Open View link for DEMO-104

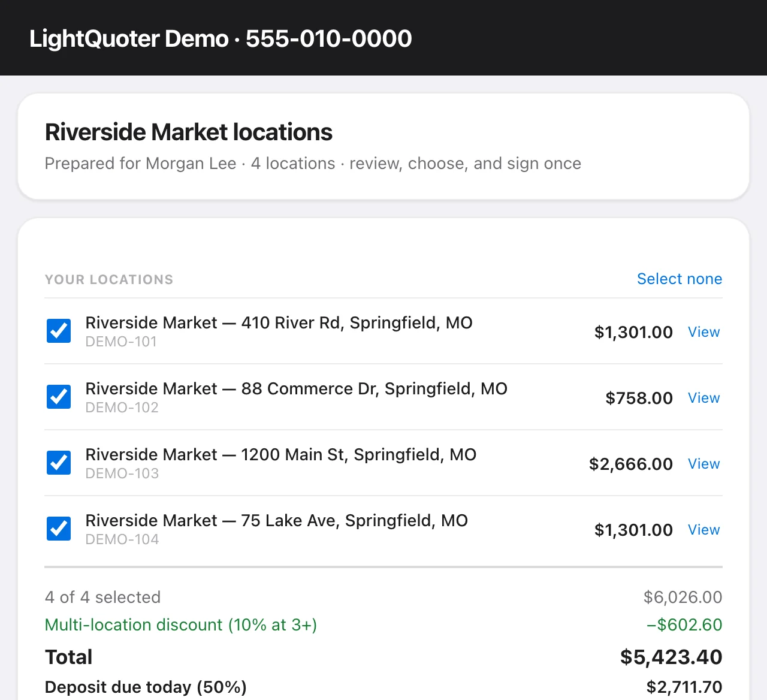(x=703, y=530)
